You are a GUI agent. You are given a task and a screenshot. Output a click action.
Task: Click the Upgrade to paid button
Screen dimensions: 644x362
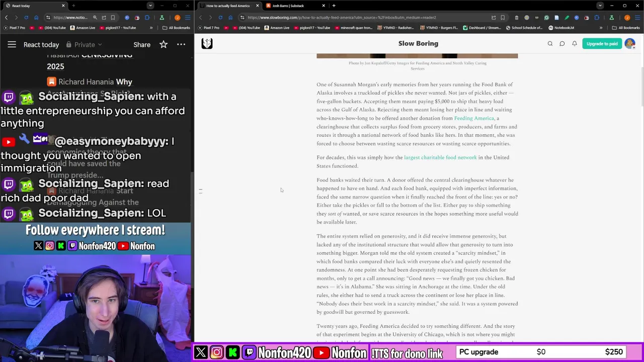[x=602, y=44]
